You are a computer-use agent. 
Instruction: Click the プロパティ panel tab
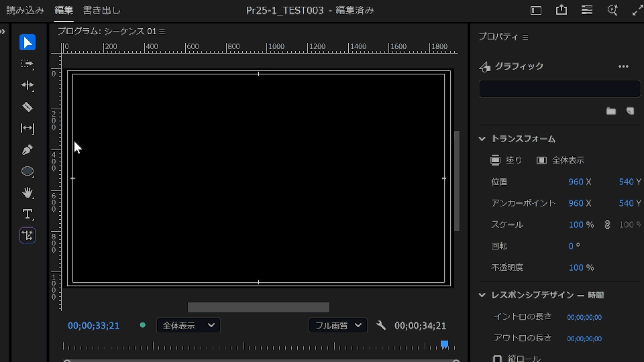pos(498,36)
